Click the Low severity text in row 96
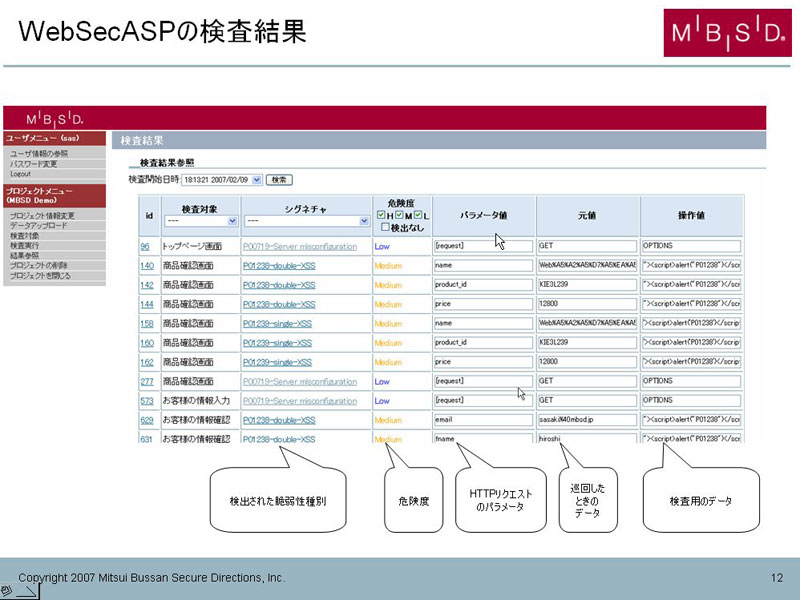The image size is (800, 600). [382, 246]
